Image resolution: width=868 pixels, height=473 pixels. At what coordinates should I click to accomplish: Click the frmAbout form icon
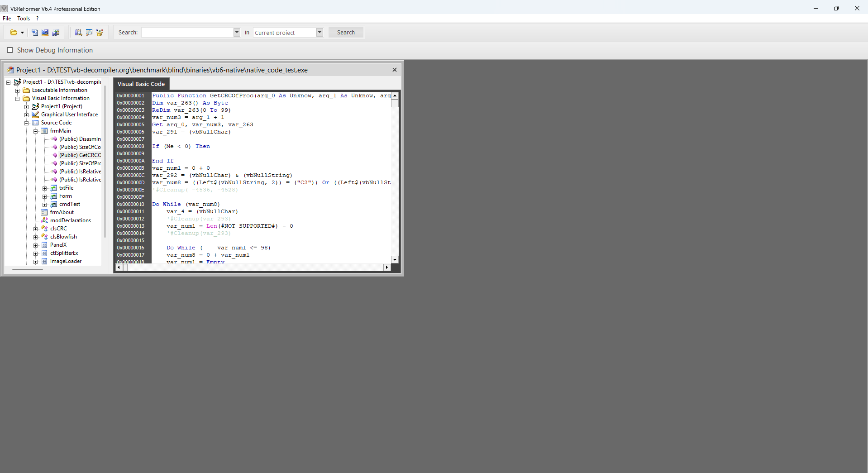click(x=44, y=212)
